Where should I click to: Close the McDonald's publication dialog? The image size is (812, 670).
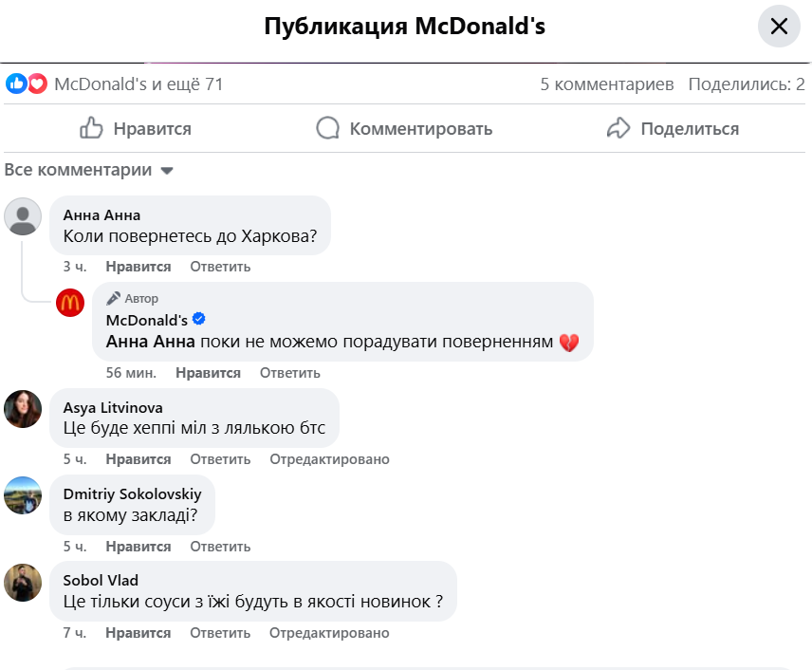point(779,27)
